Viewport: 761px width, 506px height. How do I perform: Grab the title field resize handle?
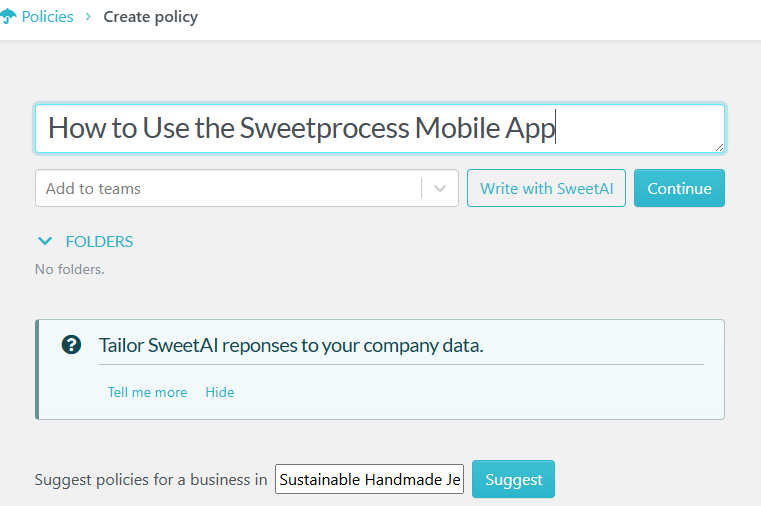[719, 147]
